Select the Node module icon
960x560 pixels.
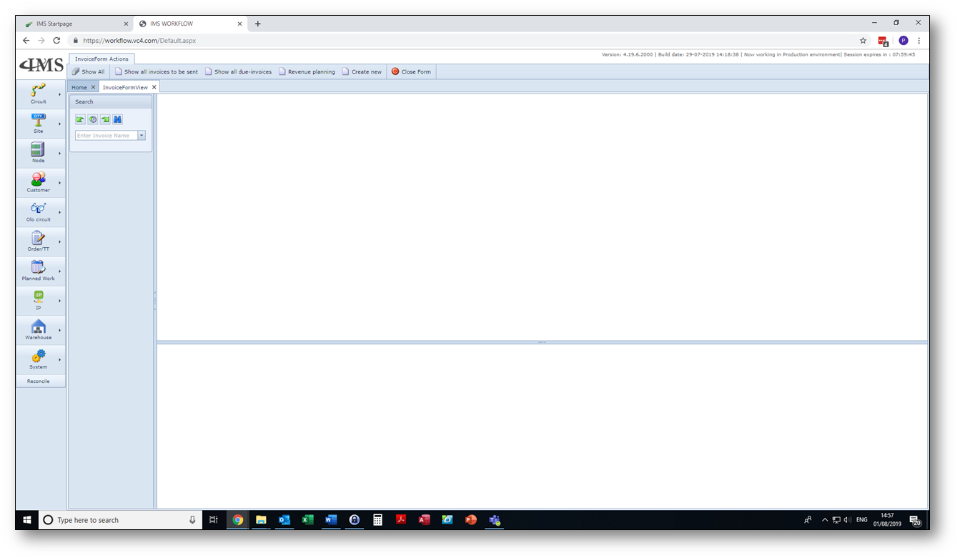click(38, 149)
